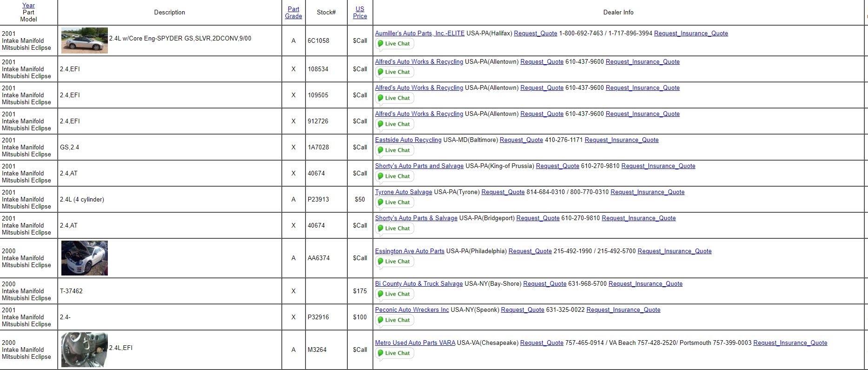868x370 pixels.
Task: Open Eastside Auto Recycling dealer link
Action: pyautogui.click(x=408, y=140)
